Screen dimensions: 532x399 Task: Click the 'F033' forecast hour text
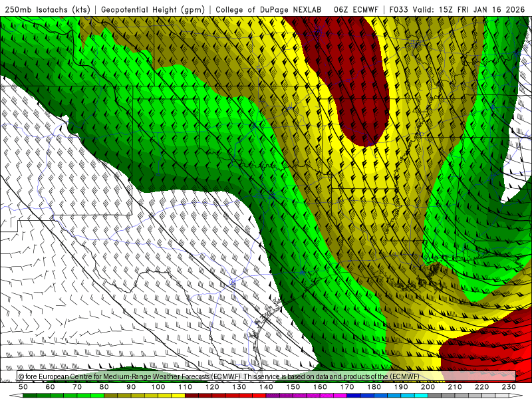coord(398,9)
